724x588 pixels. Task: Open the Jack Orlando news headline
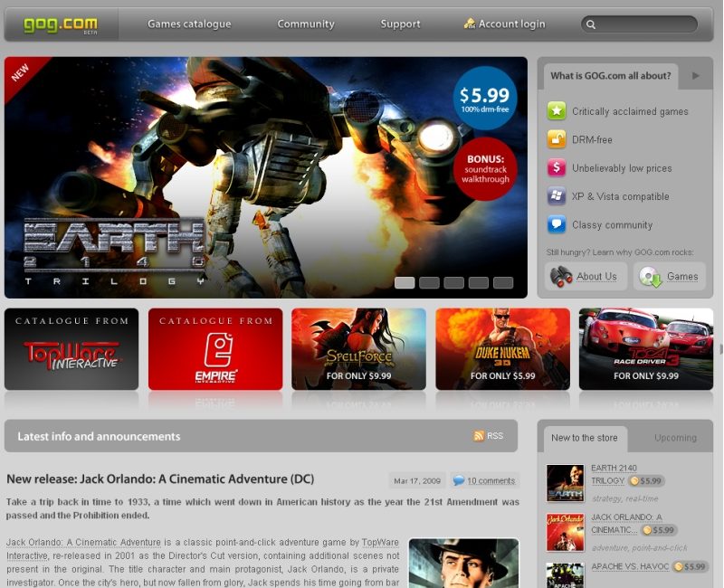coord(160,479)
